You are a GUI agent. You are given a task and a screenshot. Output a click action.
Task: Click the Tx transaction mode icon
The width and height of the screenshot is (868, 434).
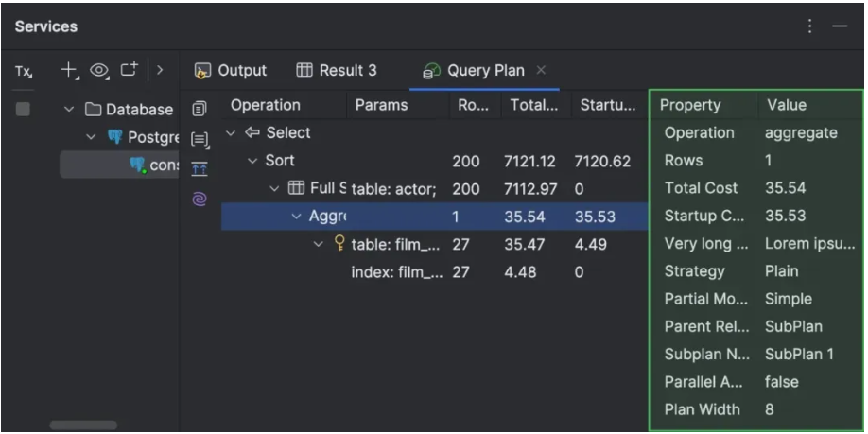coord(23,71)
